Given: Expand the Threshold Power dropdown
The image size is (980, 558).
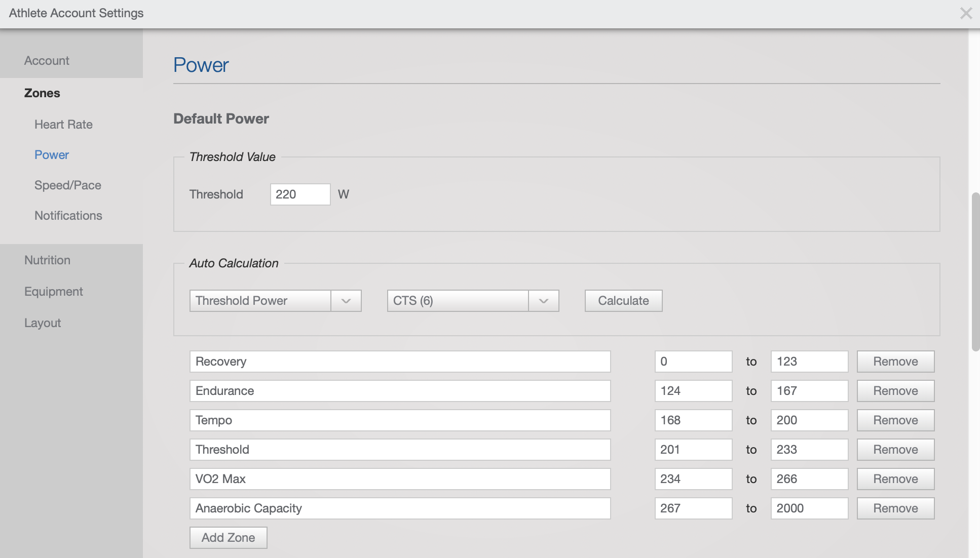Looking at the screenshot, I should coord(260,300).
